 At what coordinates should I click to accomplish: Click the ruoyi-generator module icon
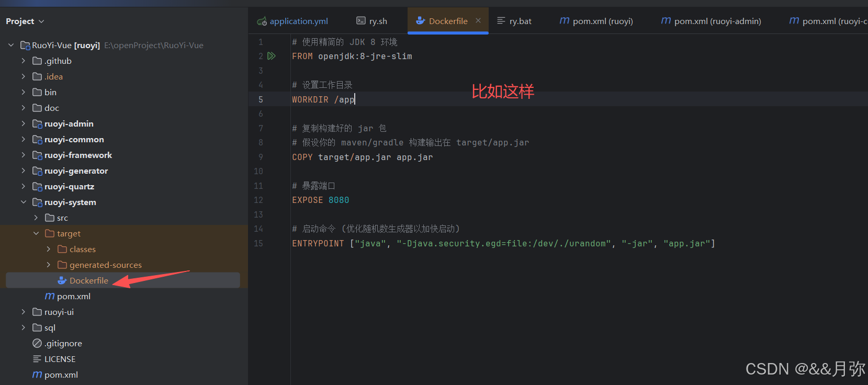coord(37,171)
